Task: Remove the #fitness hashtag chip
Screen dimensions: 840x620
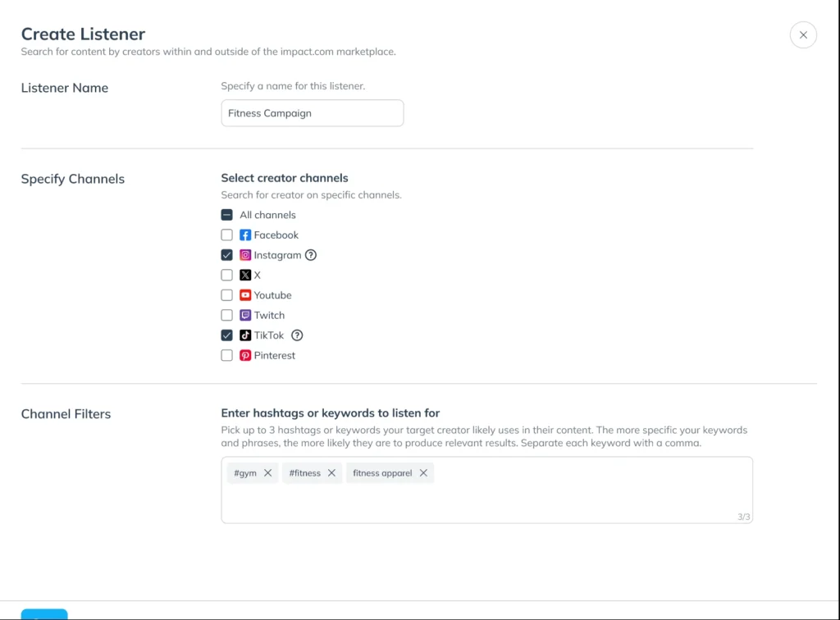Action: 332,473
